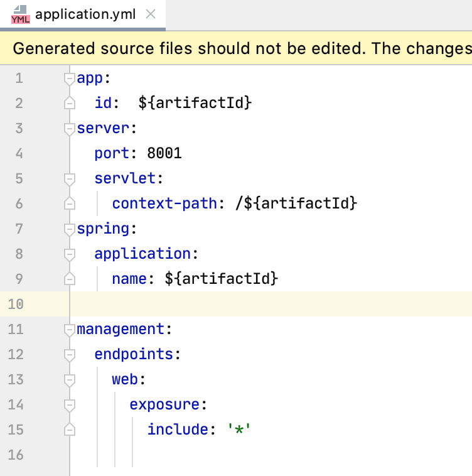472x476 pixels.
Task: Fold the application section under spring
Action: pyautogui.click(x=70, y=254)
